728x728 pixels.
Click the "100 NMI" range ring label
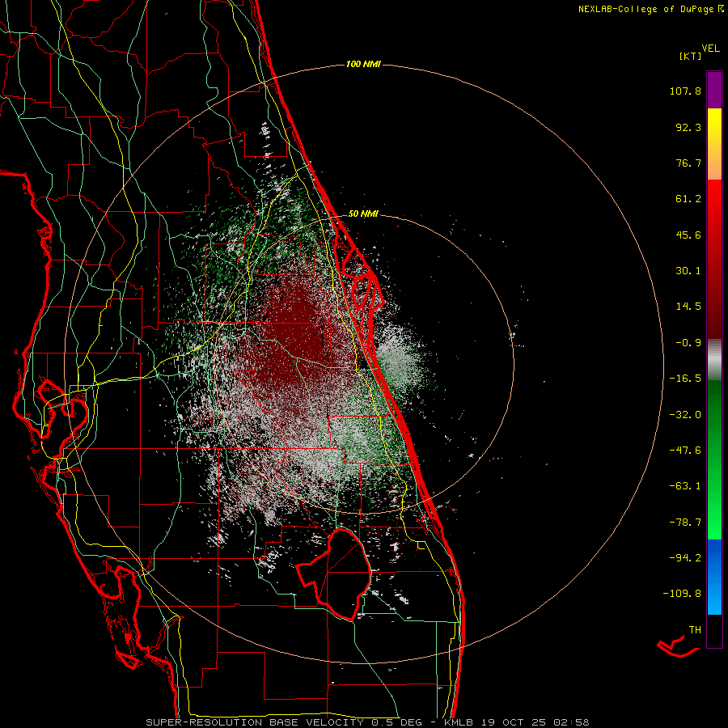point(363,64)
